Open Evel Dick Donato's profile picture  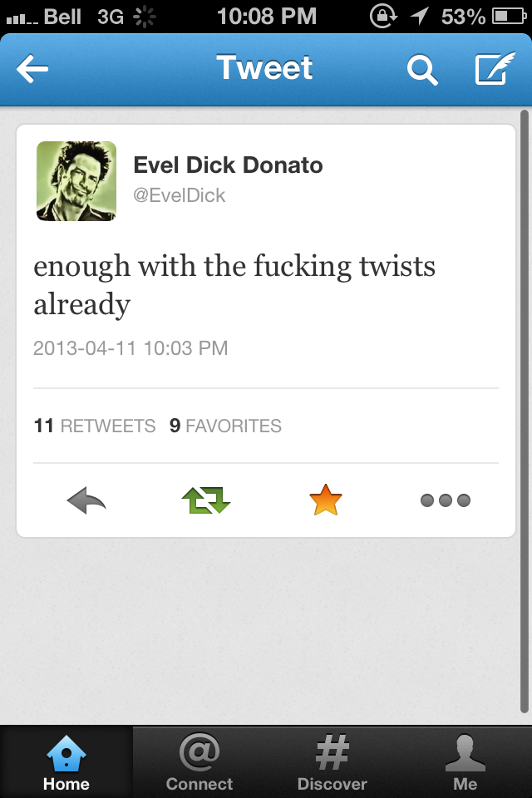76,181
